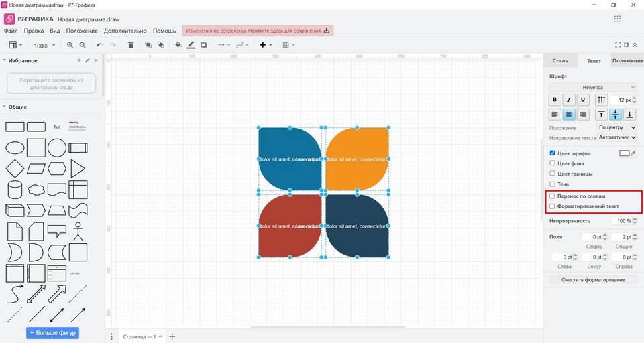Image resolution: width=644 pixels, height=343 pixels.
Task: Open the 'Положение' menu in menu bar
Action: click(82, 31)
